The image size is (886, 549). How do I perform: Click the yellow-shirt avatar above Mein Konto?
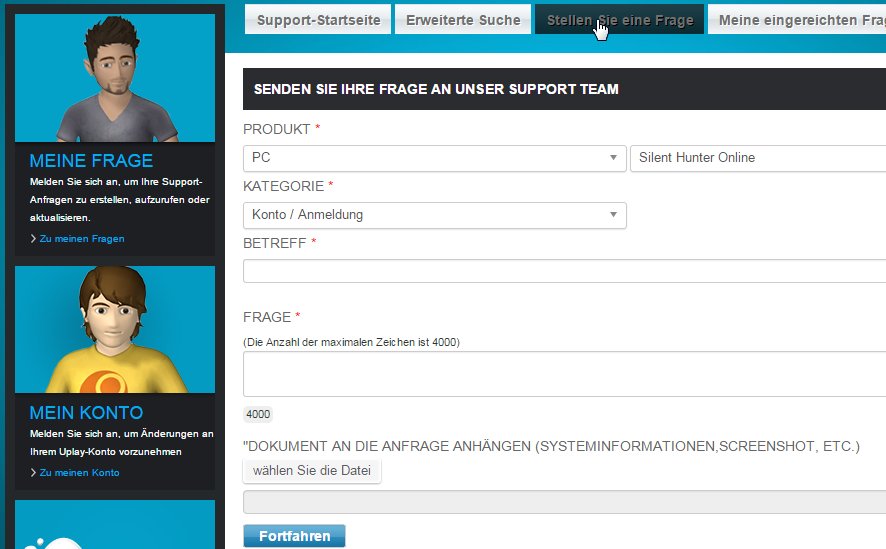pos(115,330)
